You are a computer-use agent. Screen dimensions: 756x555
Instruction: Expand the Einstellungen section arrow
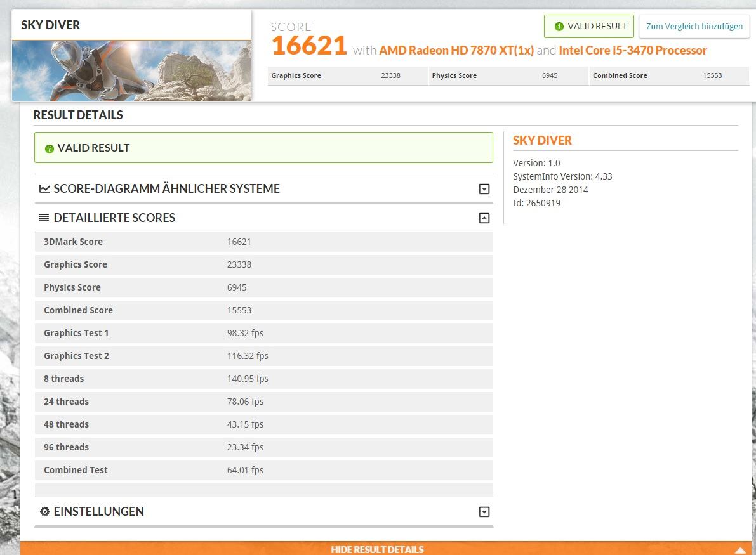coord(484,512)
